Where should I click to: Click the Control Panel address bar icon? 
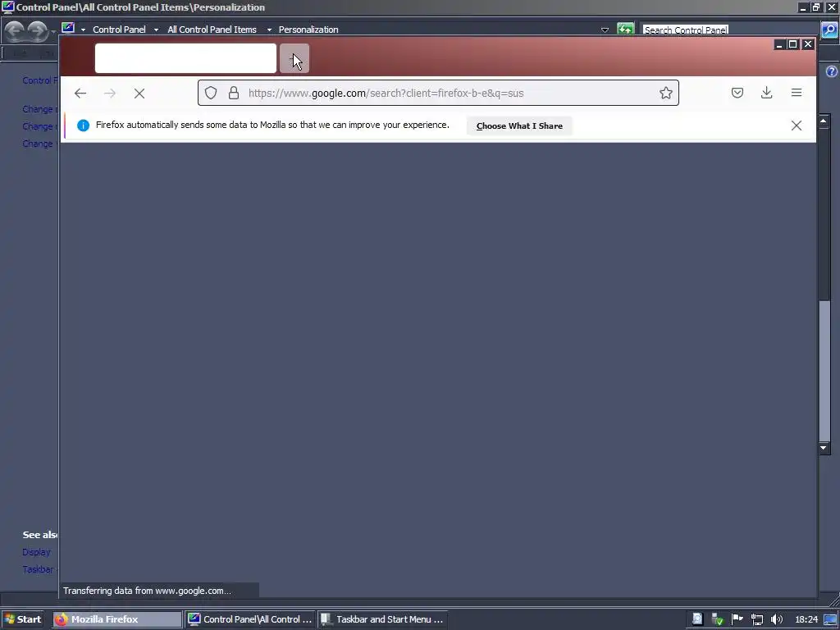(x=68, y=28)
